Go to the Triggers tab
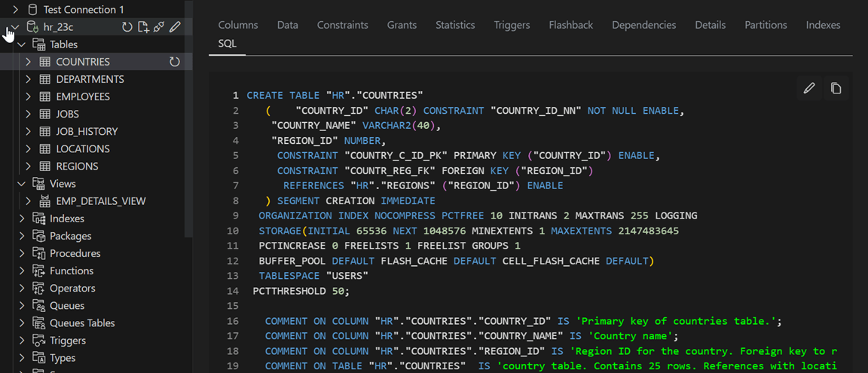 point(512,25)
